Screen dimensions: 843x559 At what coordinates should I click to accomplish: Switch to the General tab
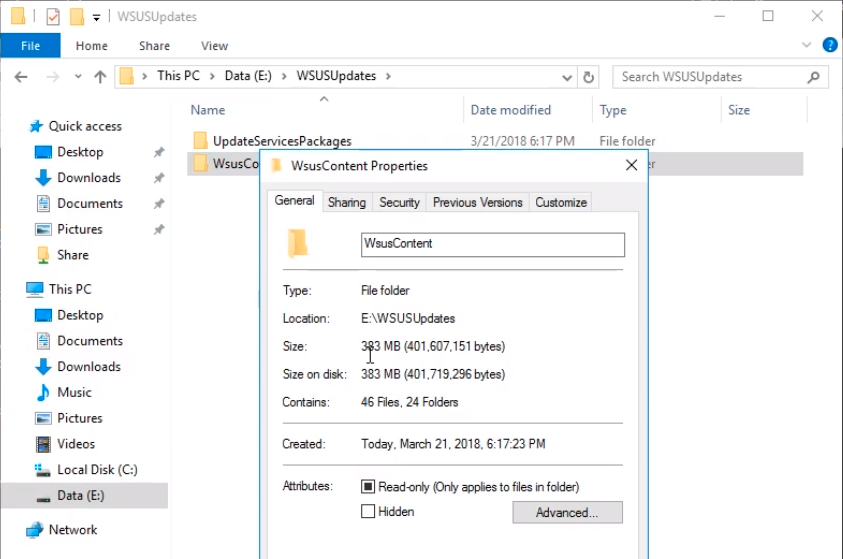pos(294,201)
